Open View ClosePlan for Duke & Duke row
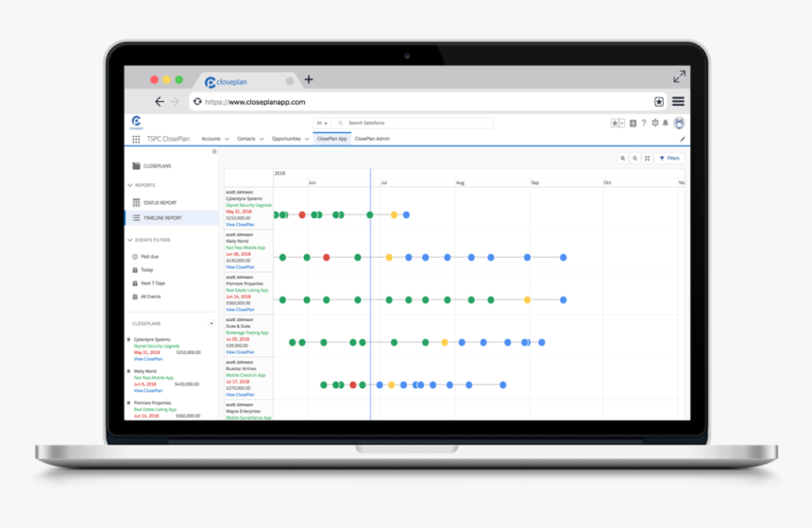 click(x=240, y=351)
